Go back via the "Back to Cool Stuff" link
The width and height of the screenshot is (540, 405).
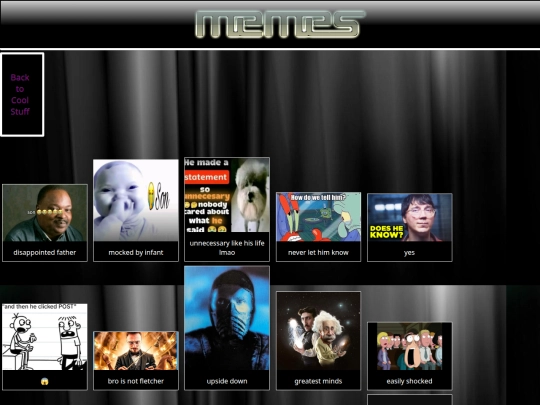(20, 94)
